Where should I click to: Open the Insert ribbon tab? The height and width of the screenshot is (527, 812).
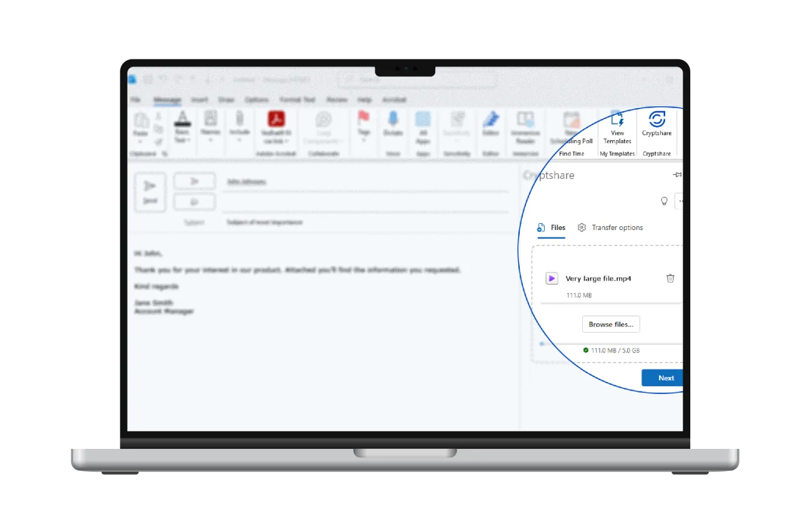(199, 100)
